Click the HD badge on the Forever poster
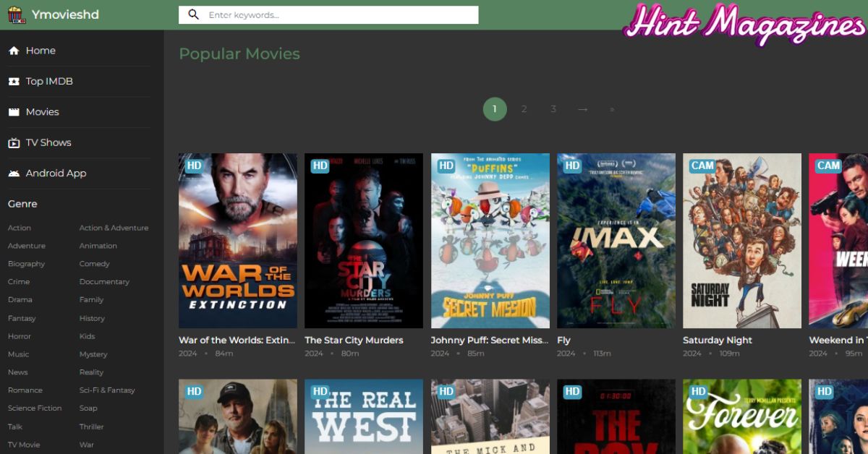Viewport: 868px width, 454px height. click(x=698, y=392)
